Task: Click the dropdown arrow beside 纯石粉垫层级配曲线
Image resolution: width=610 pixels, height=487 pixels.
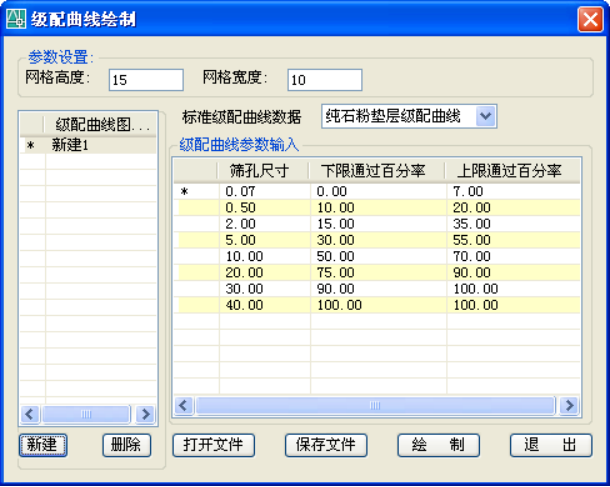Action: [486, 116]
